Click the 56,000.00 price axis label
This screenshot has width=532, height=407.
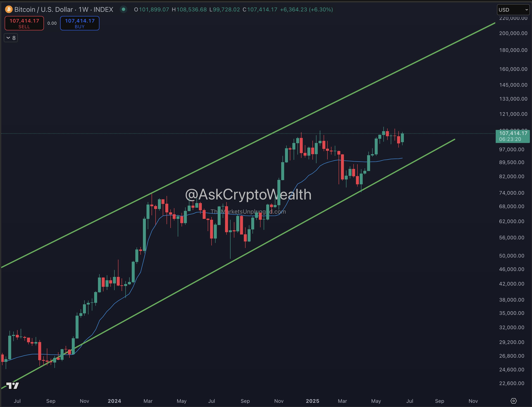coord(512,237)
